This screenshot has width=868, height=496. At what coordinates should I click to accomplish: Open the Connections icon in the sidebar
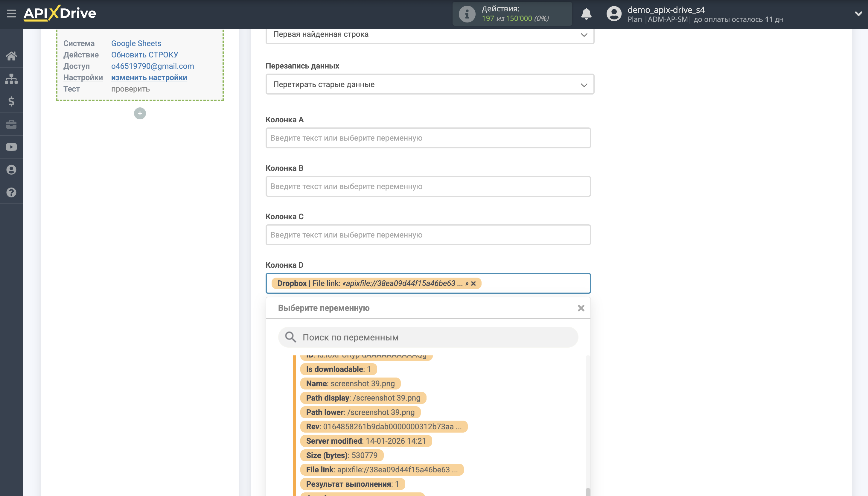click(11, 78)
